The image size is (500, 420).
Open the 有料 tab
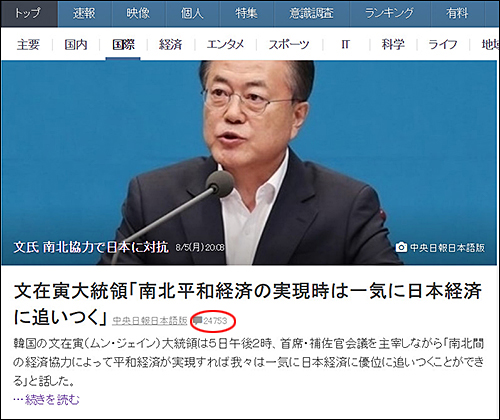(457, 14)
